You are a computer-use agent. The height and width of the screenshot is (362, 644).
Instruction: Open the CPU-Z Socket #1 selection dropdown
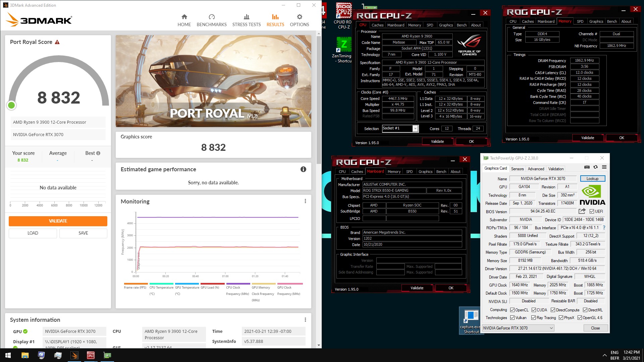(x=415, y=128)
